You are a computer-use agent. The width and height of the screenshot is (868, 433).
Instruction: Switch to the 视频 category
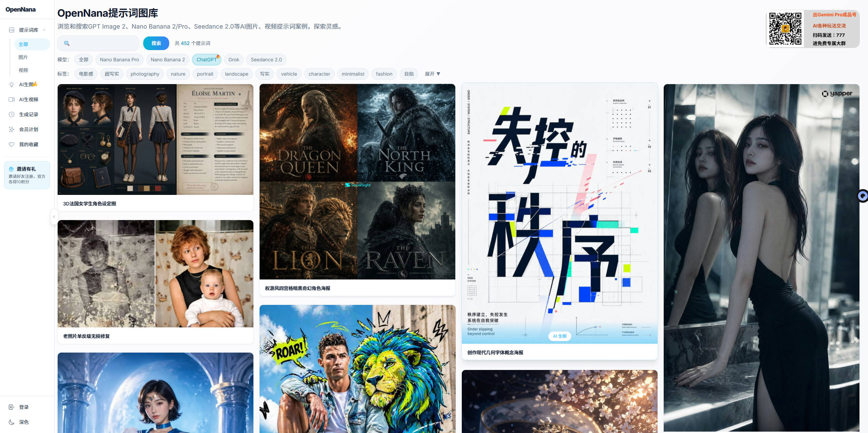(23, 70)
